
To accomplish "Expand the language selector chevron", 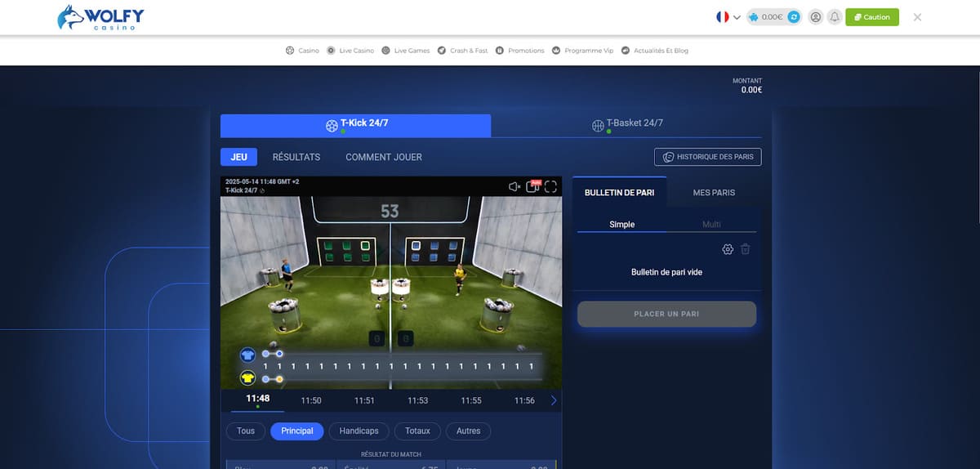I will coord(737,17).
